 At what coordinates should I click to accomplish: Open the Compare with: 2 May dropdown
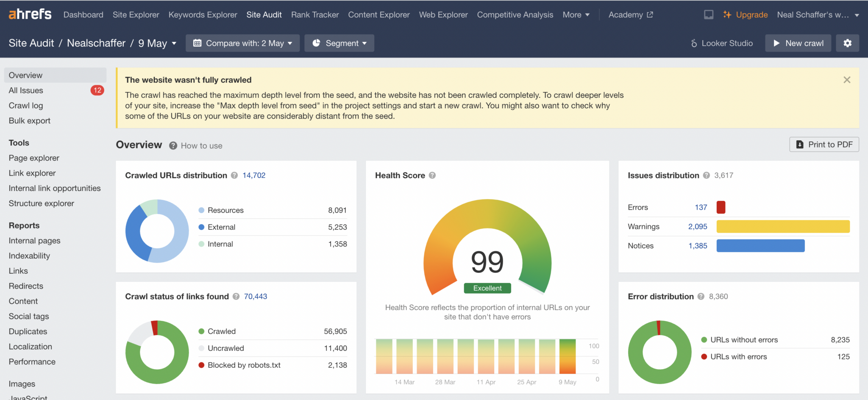(242, 43)
